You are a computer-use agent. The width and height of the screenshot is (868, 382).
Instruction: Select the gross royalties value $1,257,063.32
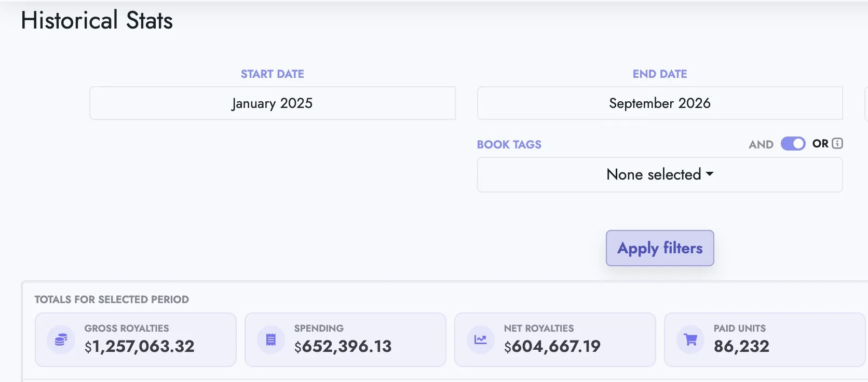140,346
